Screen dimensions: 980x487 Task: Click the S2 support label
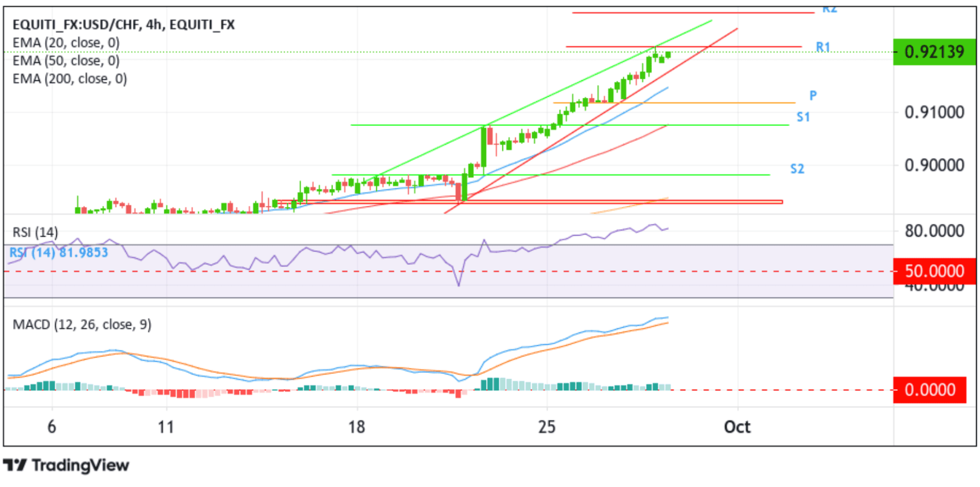(x=797, y=169)
